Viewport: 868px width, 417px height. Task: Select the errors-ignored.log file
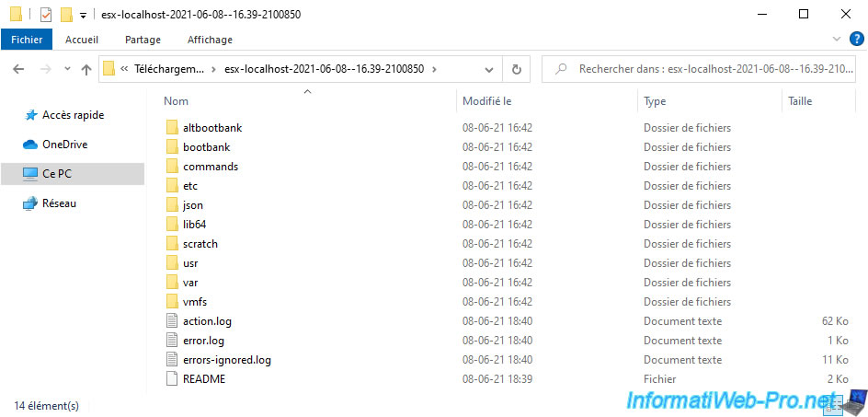(226, 360)
